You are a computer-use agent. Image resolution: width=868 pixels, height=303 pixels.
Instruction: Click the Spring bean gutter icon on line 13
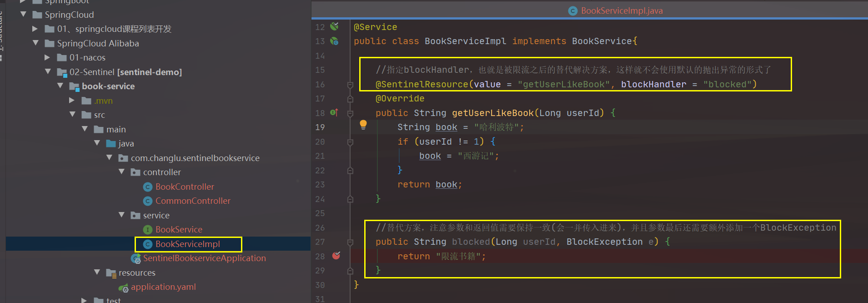(334, 41)
